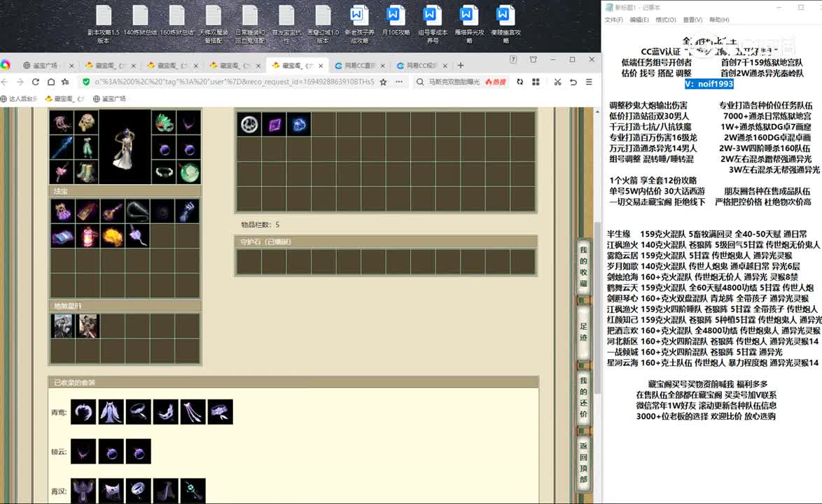Open a new browser tab
Screen dimensions: 822x504
461,66
